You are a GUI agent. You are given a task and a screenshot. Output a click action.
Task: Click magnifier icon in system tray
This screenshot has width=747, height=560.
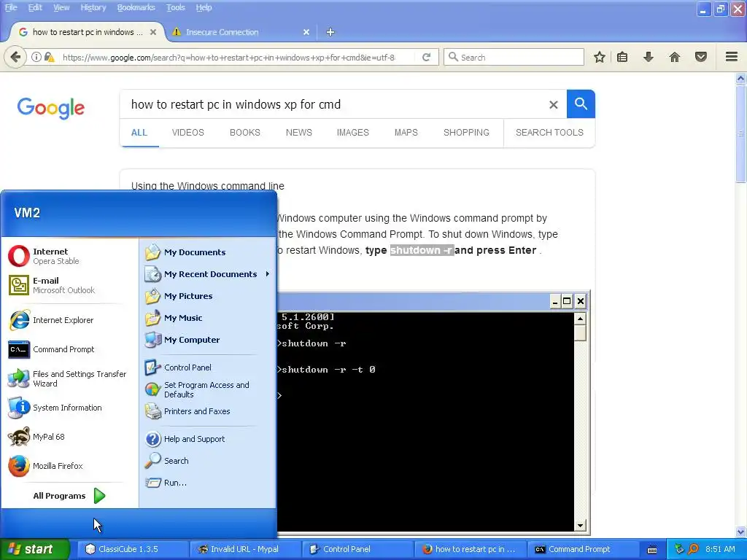coord(693,549)
